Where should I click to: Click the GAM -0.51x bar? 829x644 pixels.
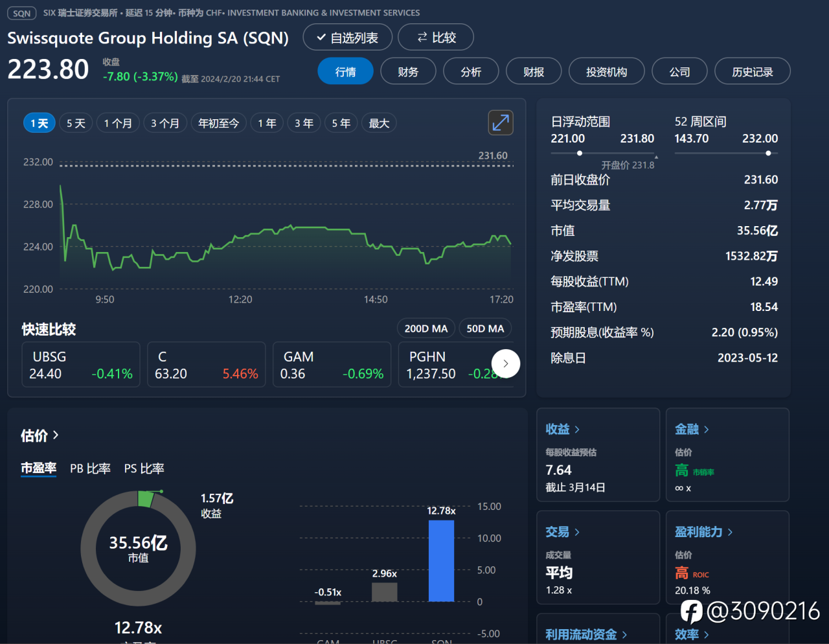click(328, 603)
